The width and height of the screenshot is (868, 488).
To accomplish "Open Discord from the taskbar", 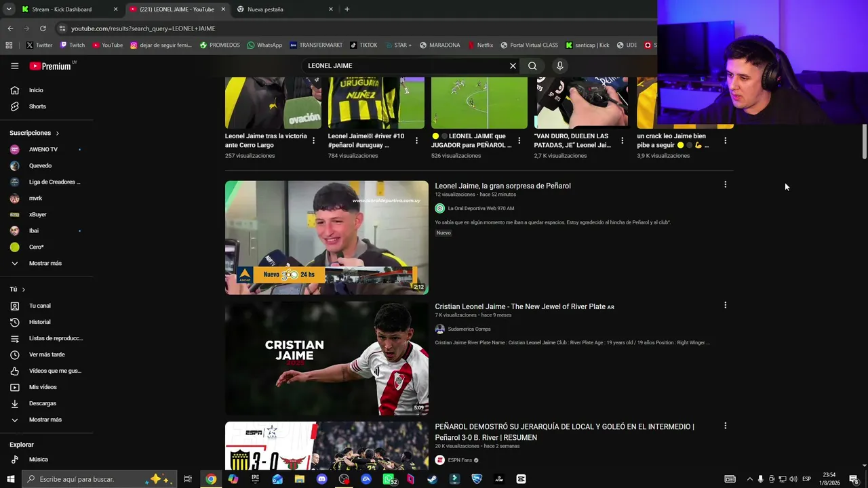I will (321, 479).
